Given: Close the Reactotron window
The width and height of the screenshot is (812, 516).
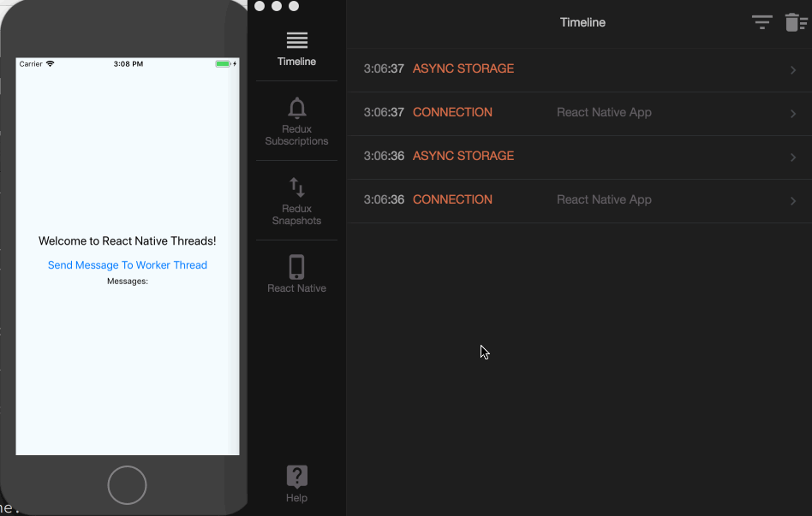Looking at the screenshot, I should (x=260, y=6).
